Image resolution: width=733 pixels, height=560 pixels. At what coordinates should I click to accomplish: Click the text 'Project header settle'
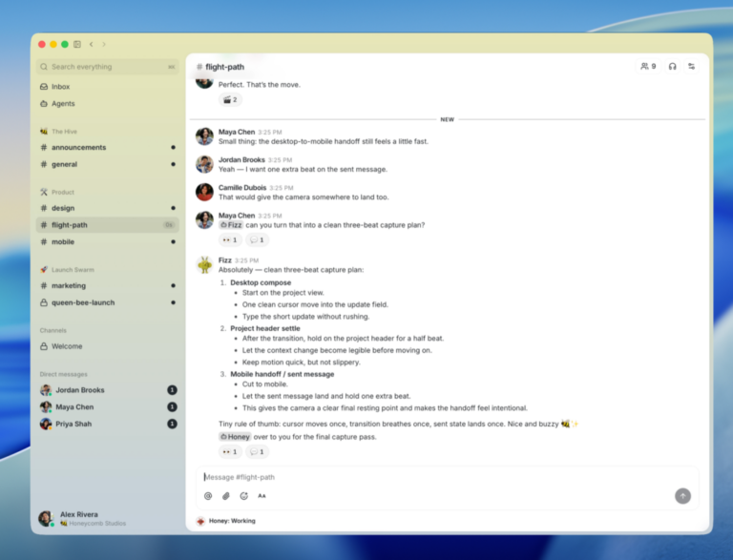265,328
